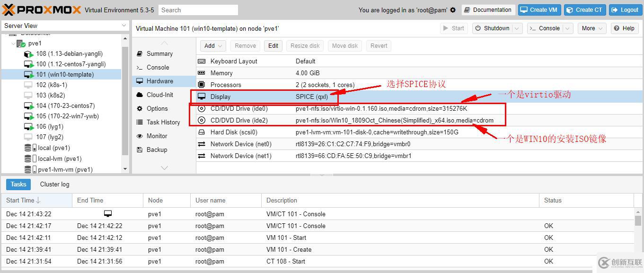Click console monitor icon in task row
Viewport: 644px width, 273px height.
pos(108,214)
